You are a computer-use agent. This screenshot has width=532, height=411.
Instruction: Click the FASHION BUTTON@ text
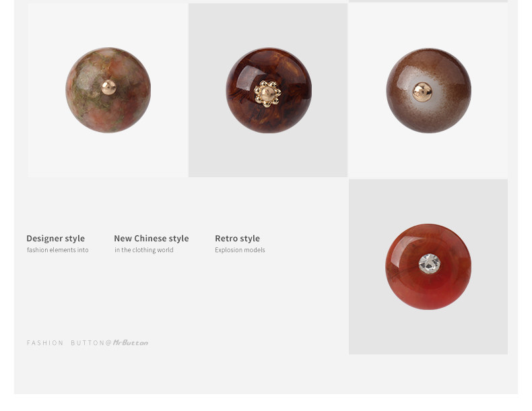[69, 343]
